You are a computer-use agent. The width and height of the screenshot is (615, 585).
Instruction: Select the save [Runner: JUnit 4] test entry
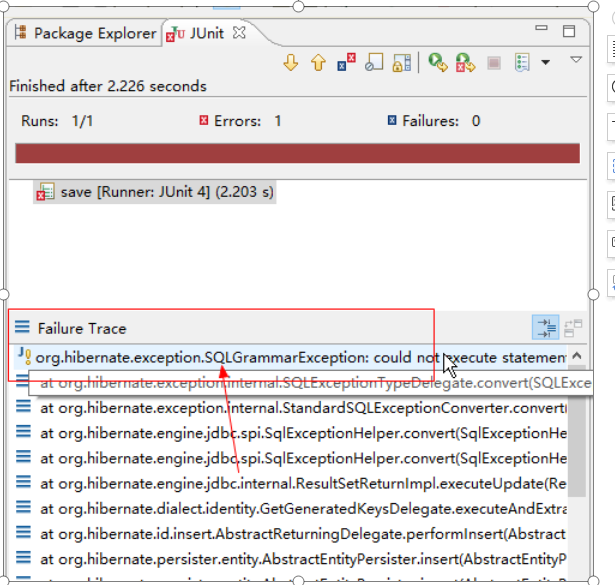[155, 192]
